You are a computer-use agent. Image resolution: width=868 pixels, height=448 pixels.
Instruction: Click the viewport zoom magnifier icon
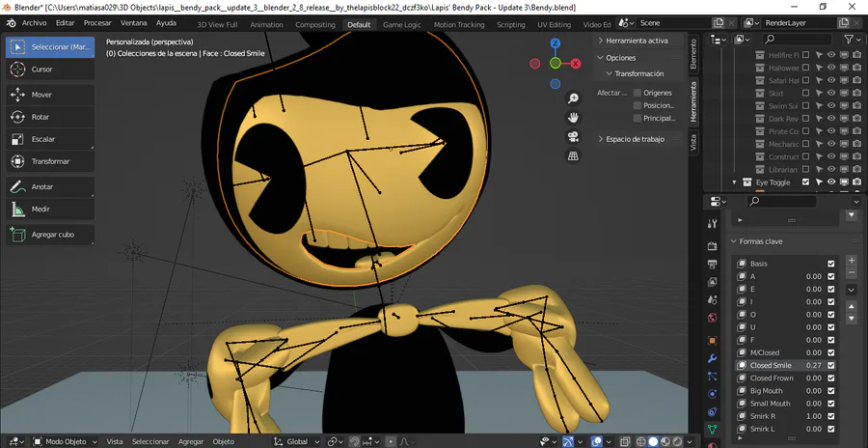(x=573, y=98)
